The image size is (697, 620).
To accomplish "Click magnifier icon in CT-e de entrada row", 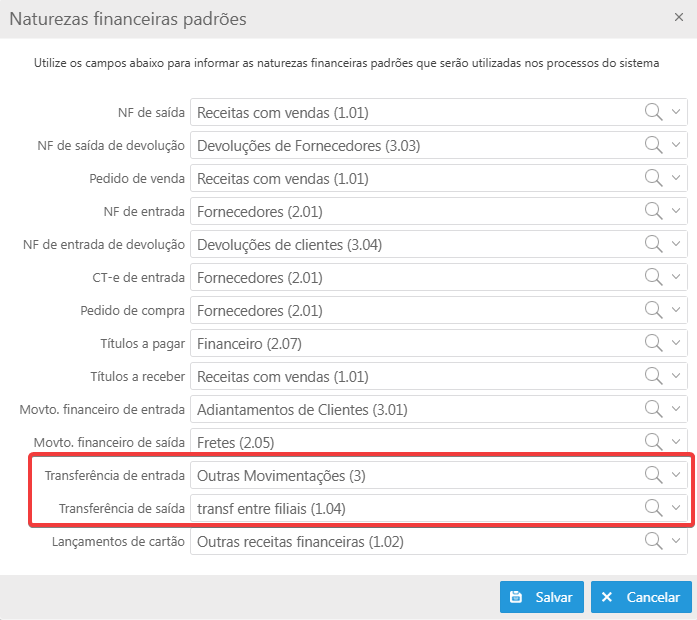I will (x=654, y=277).
